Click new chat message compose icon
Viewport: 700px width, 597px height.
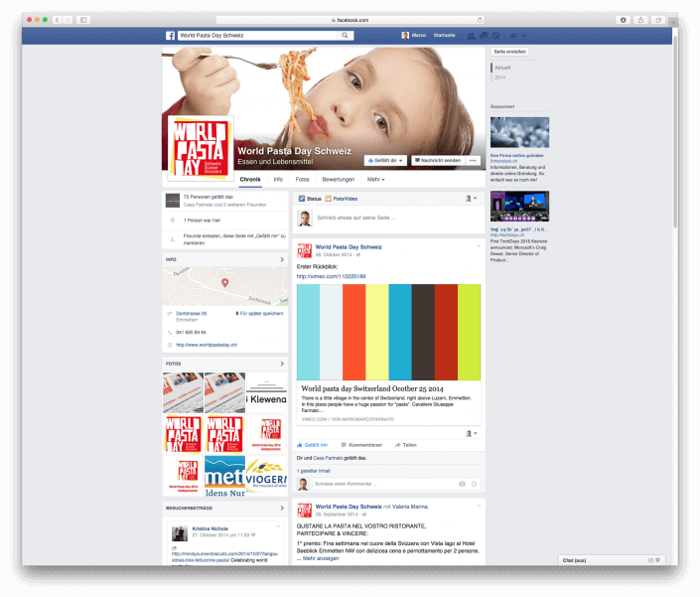click(x=650, y=560)
